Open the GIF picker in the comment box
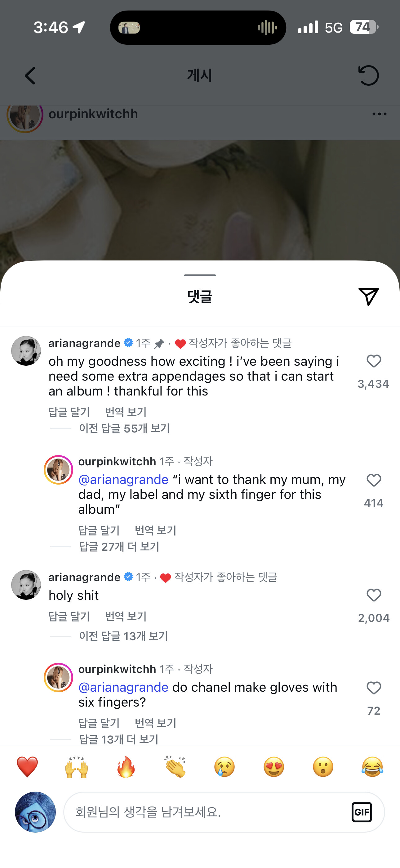 (362, 812)
